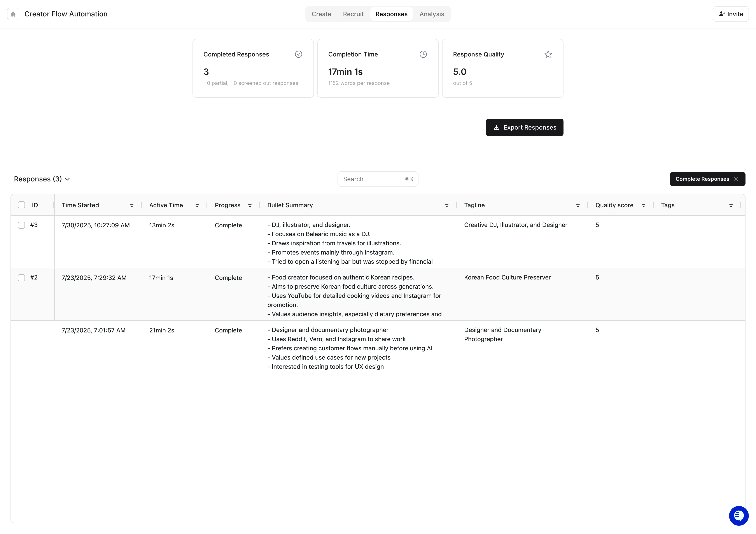Click tagline Designer and Documentary Photographer
This screenshot has width=756, height=534.
pyautogui.click(x=502, y=335)
